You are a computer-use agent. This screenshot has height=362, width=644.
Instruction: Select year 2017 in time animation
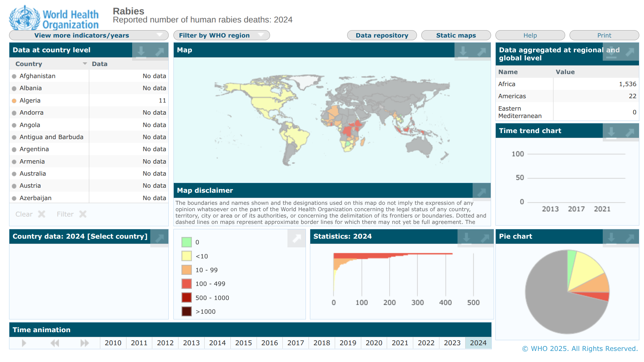(296, 343)
